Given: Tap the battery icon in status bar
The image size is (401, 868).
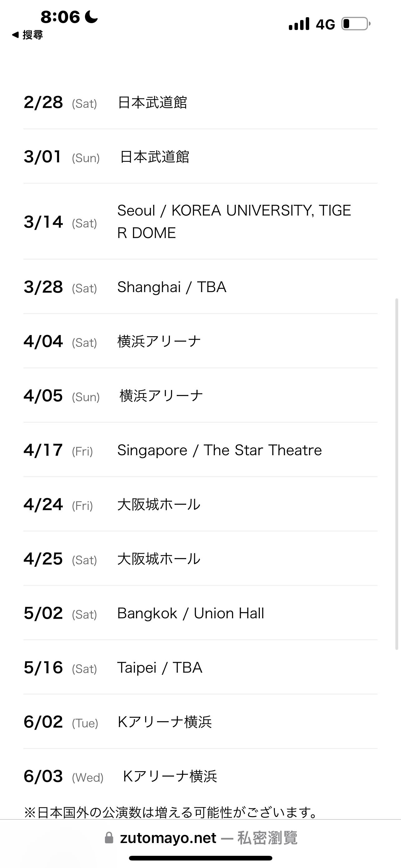Looking at the screenshot, I should pos(355,24).
